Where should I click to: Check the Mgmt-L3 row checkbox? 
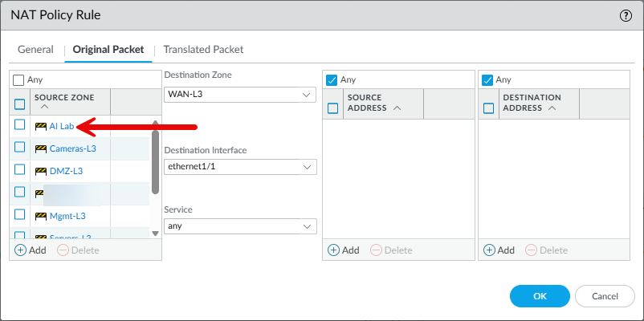[x=20, y=214]
